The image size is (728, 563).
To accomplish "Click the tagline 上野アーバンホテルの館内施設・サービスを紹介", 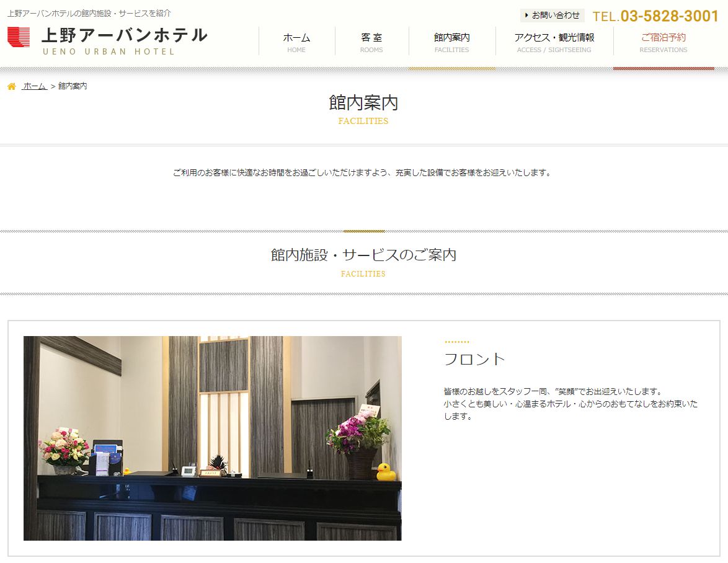I will coord(89,14).
